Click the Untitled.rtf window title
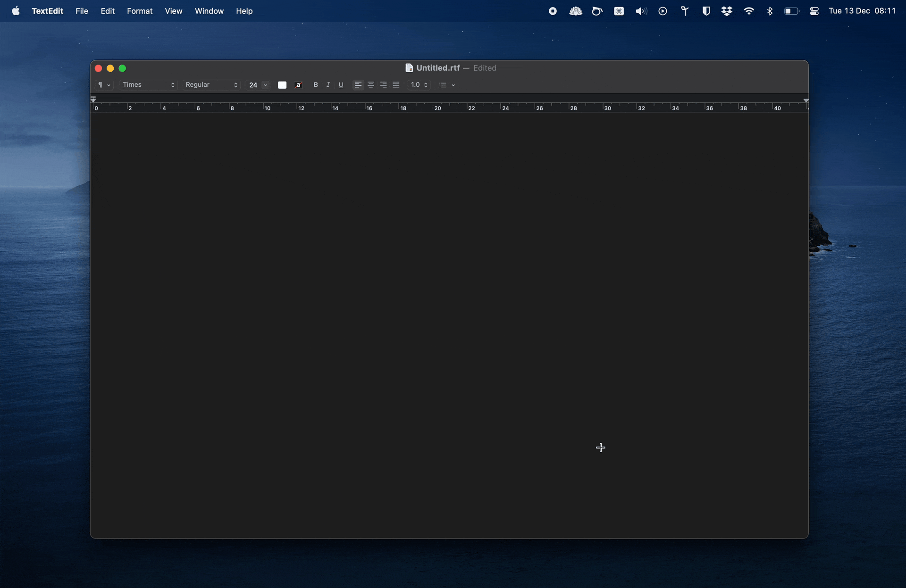Screen dimensions: 906x588 (x=438, y=68)
